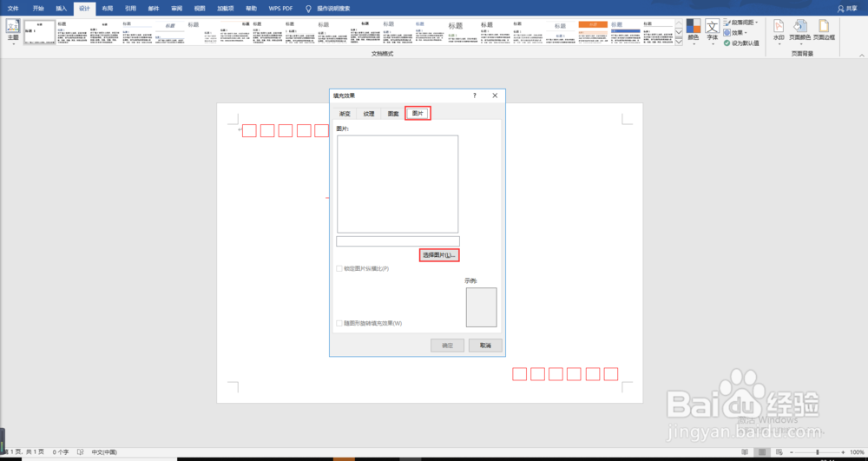Switch to the 审阅 ribbon tab
The height and width of the screenshot is (461, 868).
(176, 9)
